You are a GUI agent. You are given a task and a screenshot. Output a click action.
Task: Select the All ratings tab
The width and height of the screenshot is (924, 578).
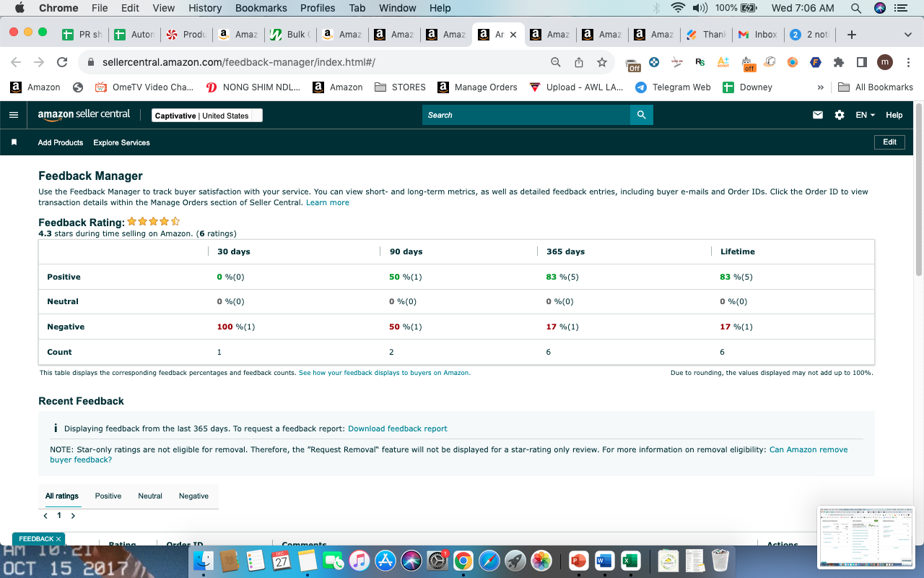click(x=62, y=496)
